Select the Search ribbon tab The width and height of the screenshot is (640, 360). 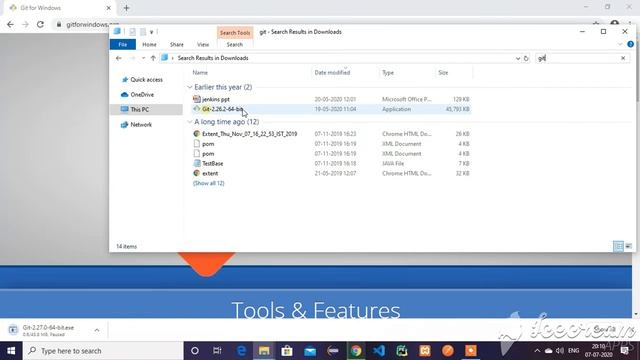[x=235, y=44]
